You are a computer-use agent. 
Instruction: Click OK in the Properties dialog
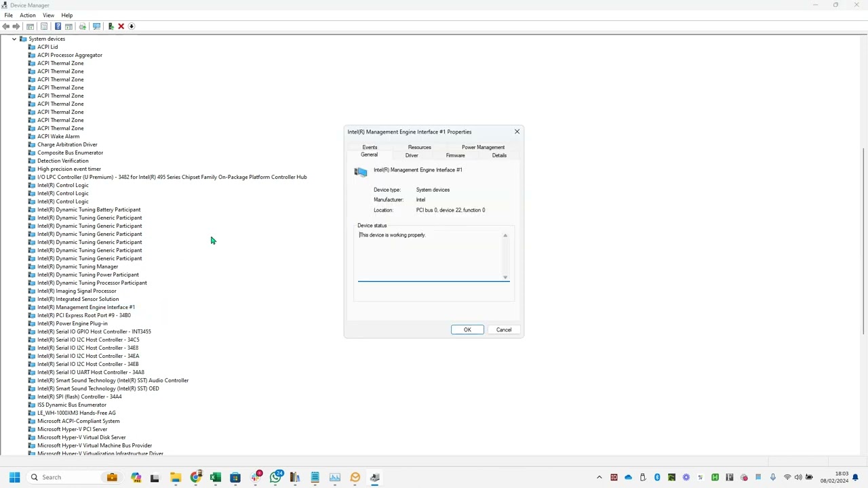(x=467, y=329)
